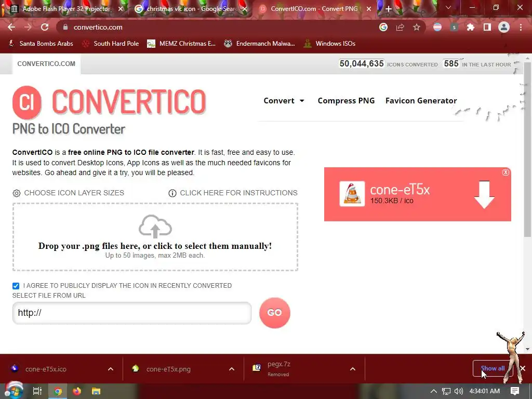Close the christmas vlc icon tab
This screenshot has width=532, height=399.
click(x=245, y=9)
